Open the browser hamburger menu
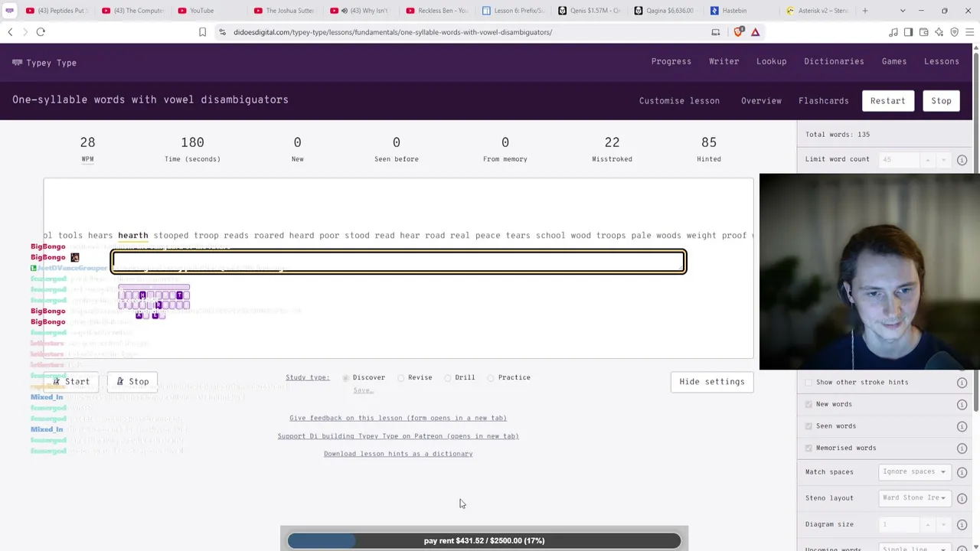The width and height of the screenshot is (980, 551). coord(969,32)
